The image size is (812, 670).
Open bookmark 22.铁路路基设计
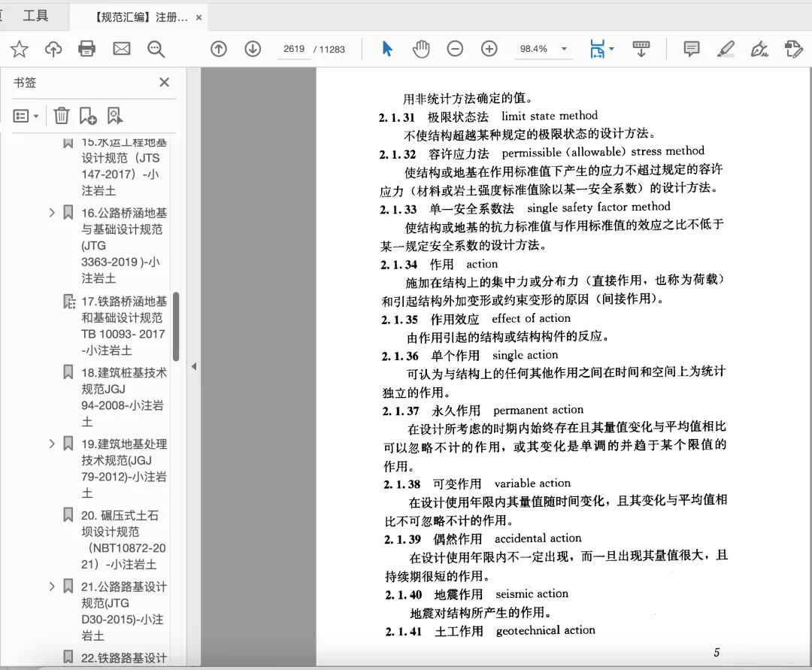pos(124,658)
